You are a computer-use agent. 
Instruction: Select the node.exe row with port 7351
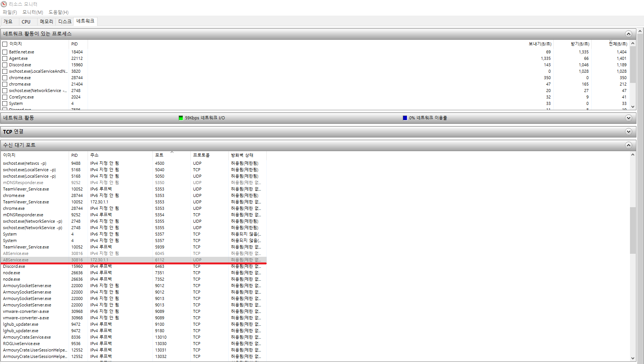click(134, 273)
